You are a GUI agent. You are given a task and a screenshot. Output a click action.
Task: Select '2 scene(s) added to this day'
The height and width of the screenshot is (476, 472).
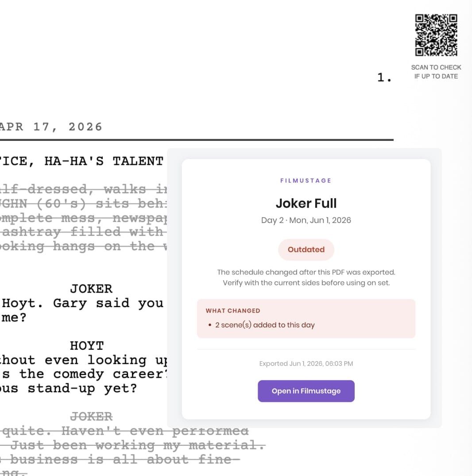coord(265,325)
